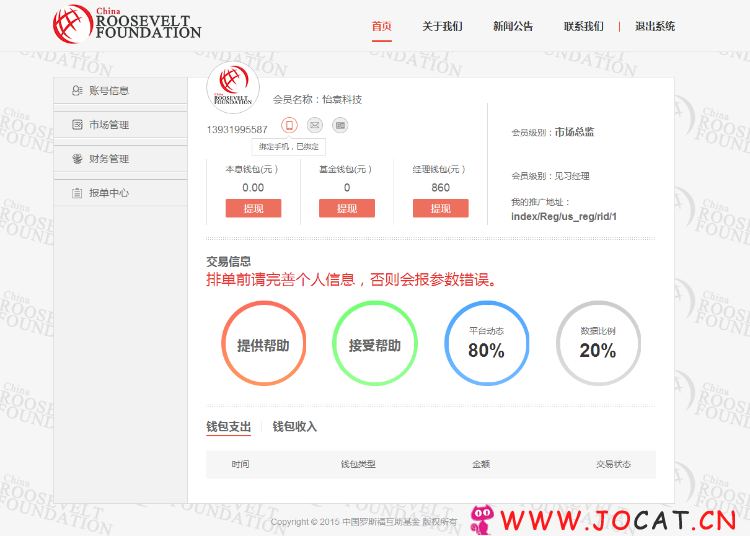750x536 pixels.
Task: Open 账号信息 in the sidebar
Action: click(x=109, y=91)
